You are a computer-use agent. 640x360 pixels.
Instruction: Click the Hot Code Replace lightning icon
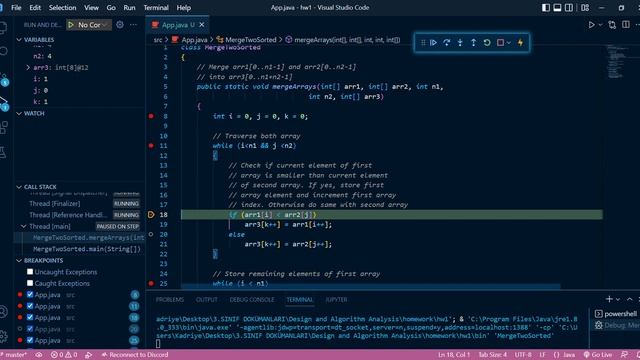pos(520,42)
